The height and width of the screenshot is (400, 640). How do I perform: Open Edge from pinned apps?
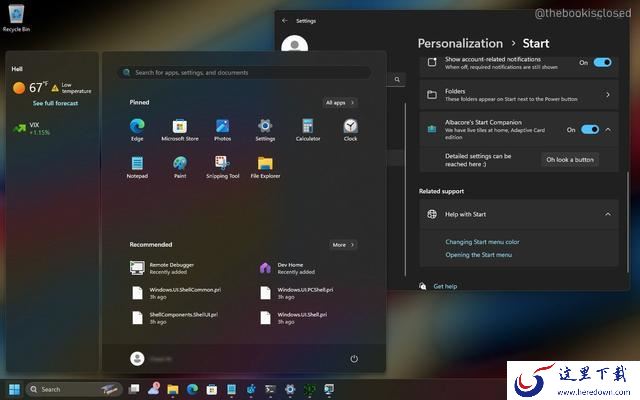coord(137,130)
